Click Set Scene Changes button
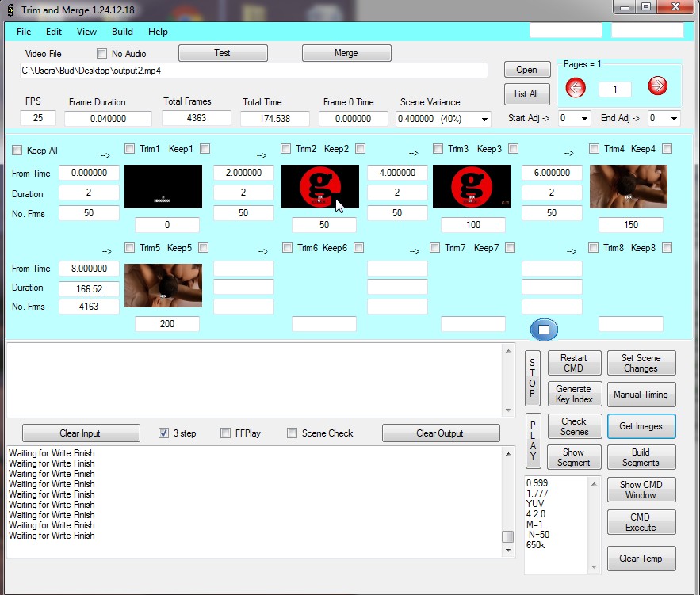 (641, 363)
